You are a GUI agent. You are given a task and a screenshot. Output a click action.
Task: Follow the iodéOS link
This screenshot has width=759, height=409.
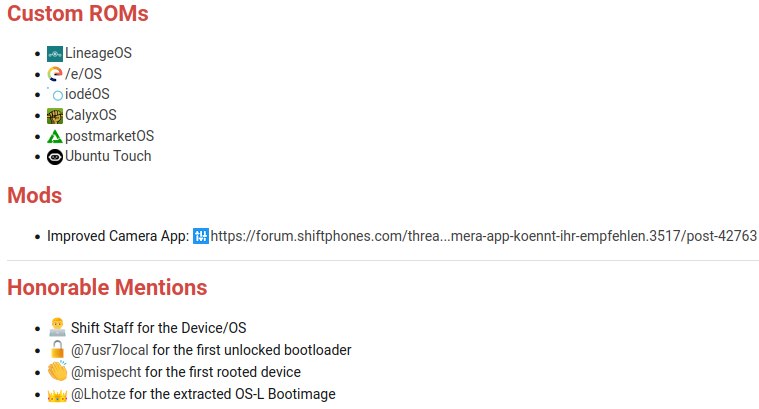pos(87,95)
